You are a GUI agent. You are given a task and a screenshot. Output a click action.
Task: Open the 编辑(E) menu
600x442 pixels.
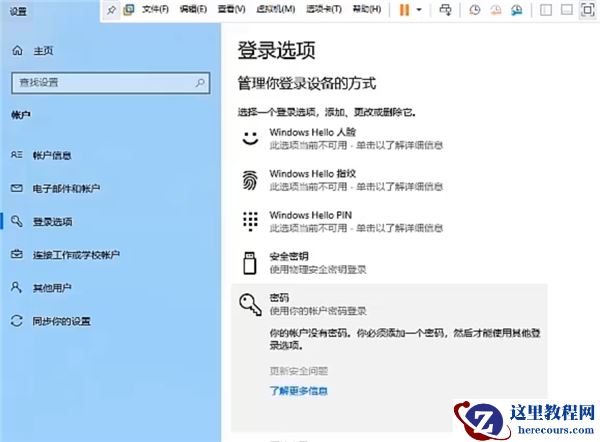(x=193, y=9)
